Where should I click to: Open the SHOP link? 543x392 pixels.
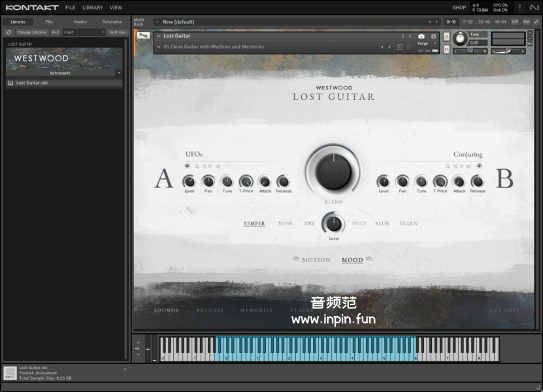pyautogui.click(x=459, y=7)
